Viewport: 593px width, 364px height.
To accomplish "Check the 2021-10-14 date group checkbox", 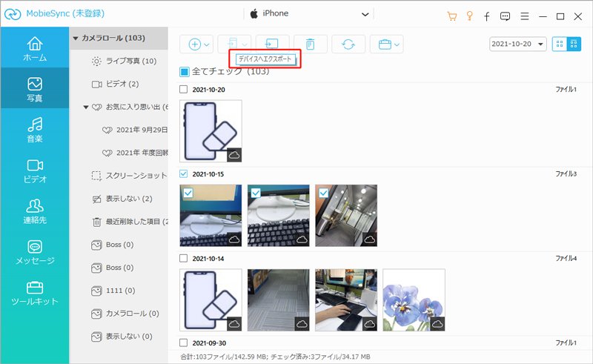I will point(183,258).
